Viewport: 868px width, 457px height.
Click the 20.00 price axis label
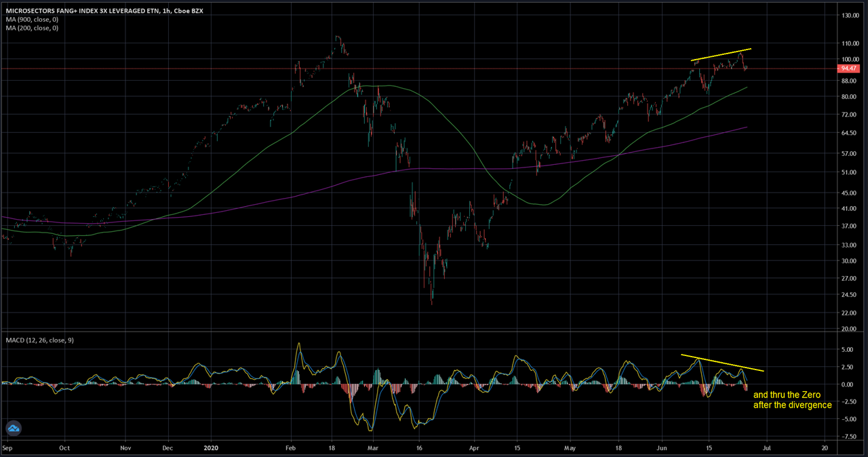[x=848, y=328]
